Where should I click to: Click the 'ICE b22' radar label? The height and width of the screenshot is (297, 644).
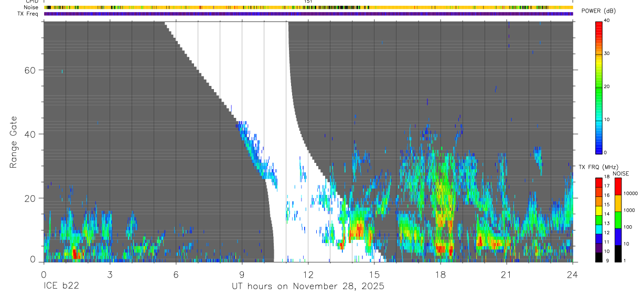61,287
